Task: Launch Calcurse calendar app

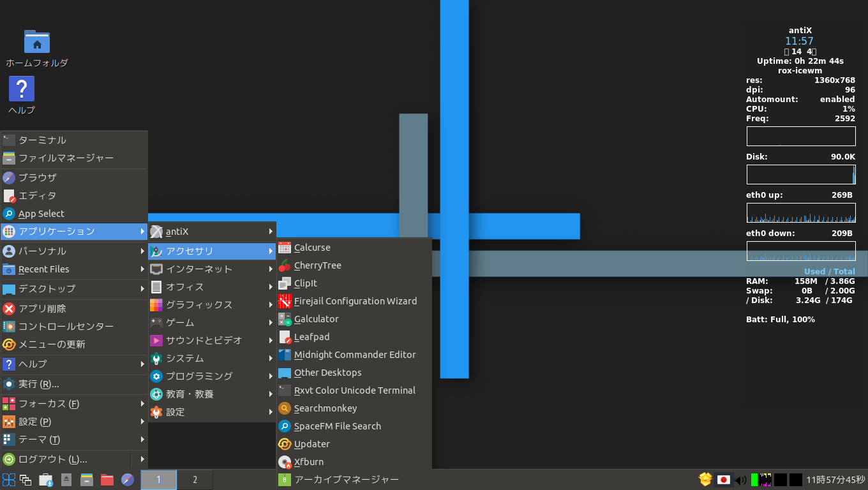Action: point(354,248)
